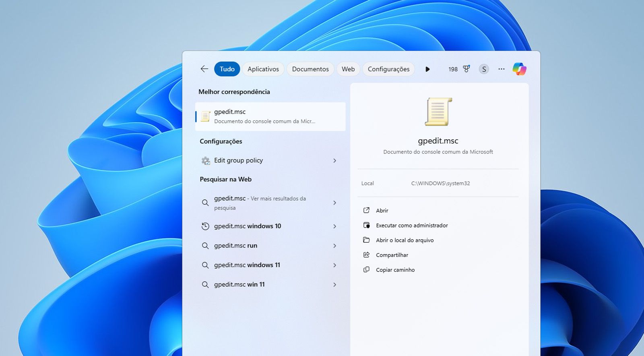Viewport: 644px width, 356px height.
Task: Open gpedit.msc with Abrir
Action: [x=382, y=211]
